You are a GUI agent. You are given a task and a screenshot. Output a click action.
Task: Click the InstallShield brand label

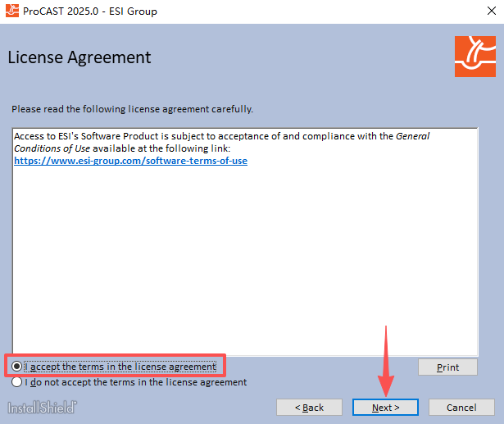coord(43,408)
